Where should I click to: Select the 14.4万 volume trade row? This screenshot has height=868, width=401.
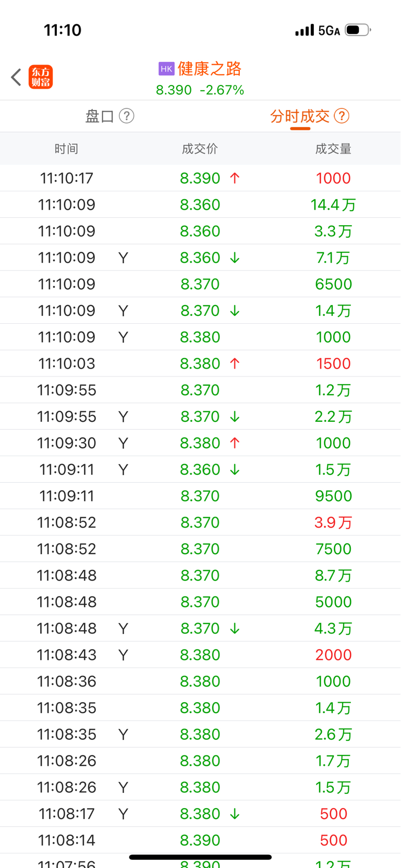point(200,205)
